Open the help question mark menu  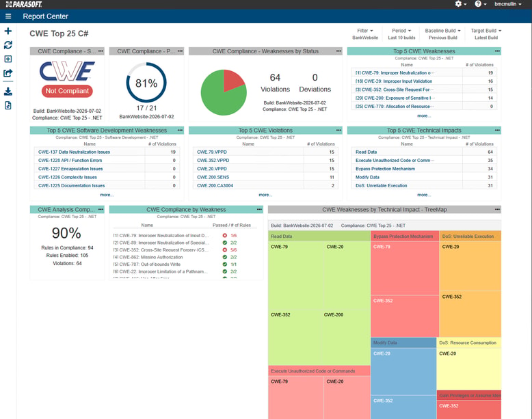pos(481,3)
